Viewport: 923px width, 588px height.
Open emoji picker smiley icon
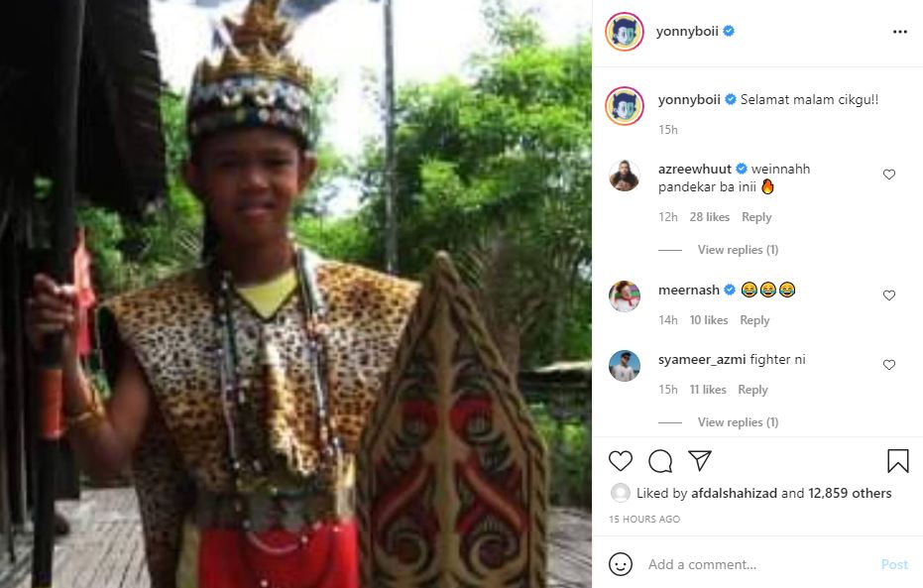click(621, 564)
